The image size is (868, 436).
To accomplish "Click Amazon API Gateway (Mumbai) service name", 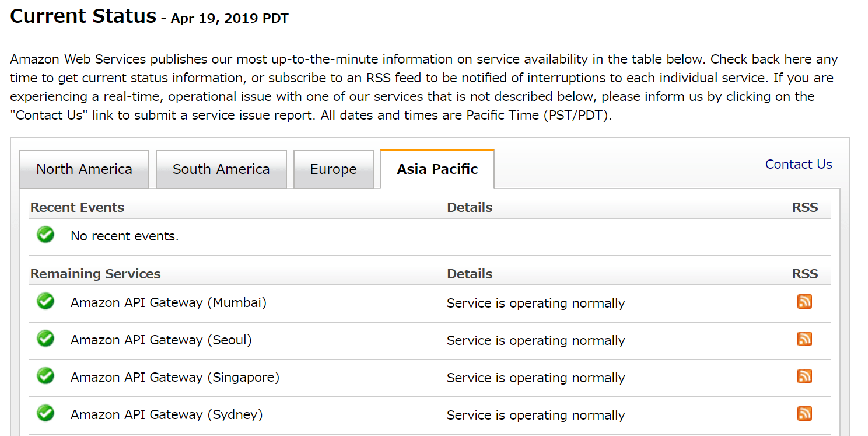I will point(169,303).
